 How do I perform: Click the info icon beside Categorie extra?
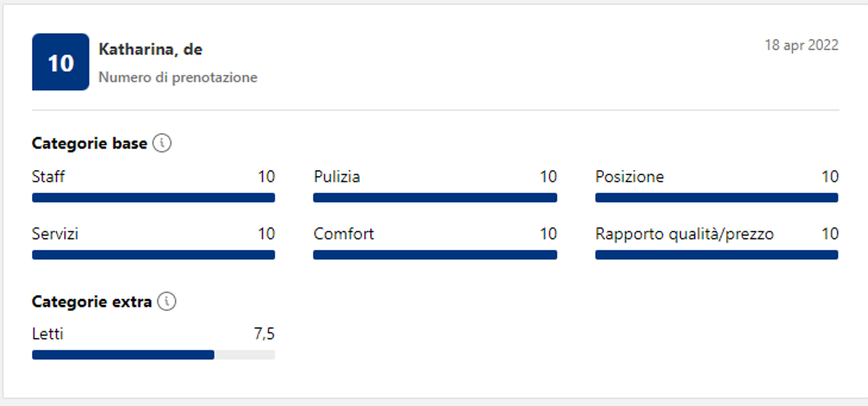pyautogui.click(x=167, y=301)
